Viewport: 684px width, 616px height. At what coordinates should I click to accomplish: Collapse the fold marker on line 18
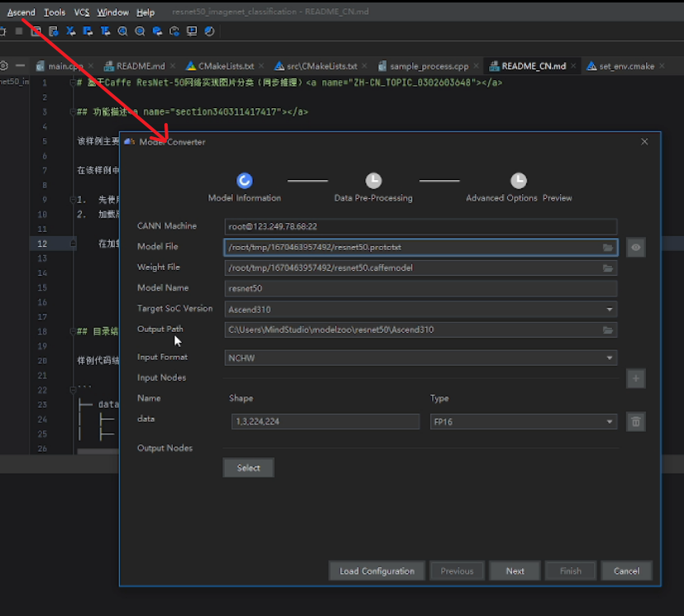(x=73, y=331)
